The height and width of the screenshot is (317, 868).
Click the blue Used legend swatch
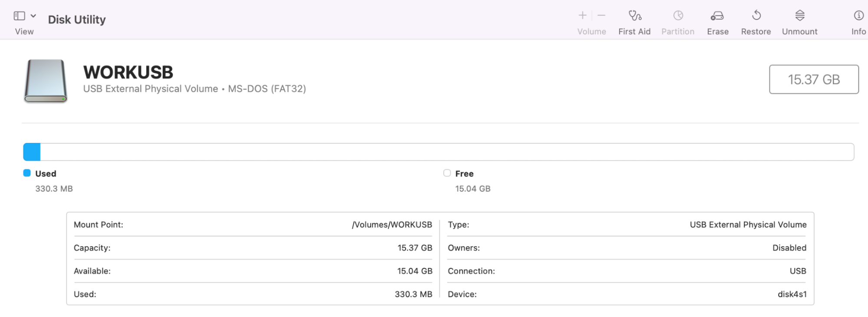[27, 173]
